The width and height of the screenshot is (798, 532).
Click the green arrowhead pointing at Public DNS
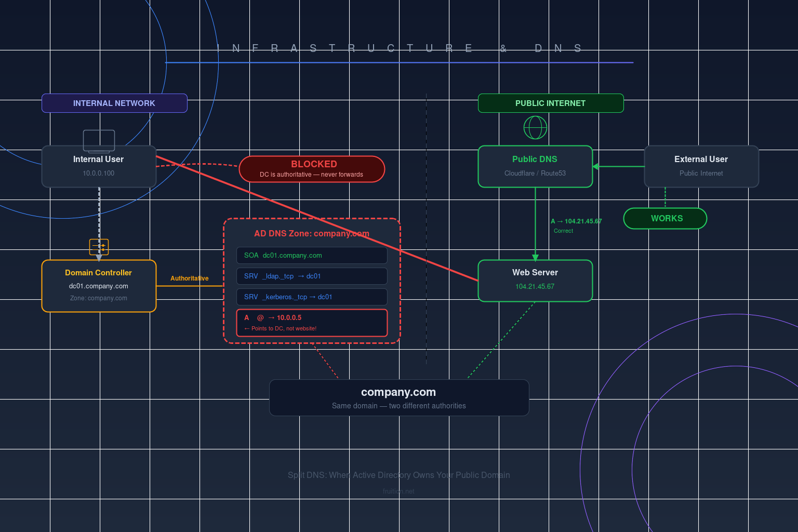[596, 166]
